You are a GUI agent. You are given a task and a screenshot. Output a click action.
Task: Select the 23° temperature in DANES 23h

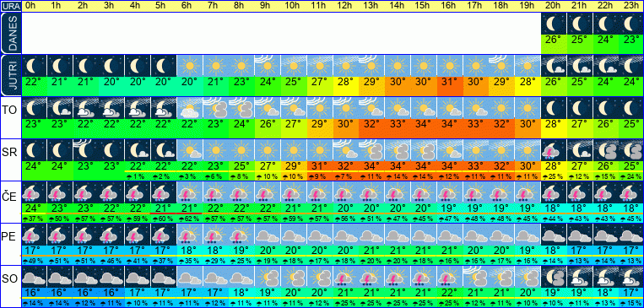tap(630, 41)
